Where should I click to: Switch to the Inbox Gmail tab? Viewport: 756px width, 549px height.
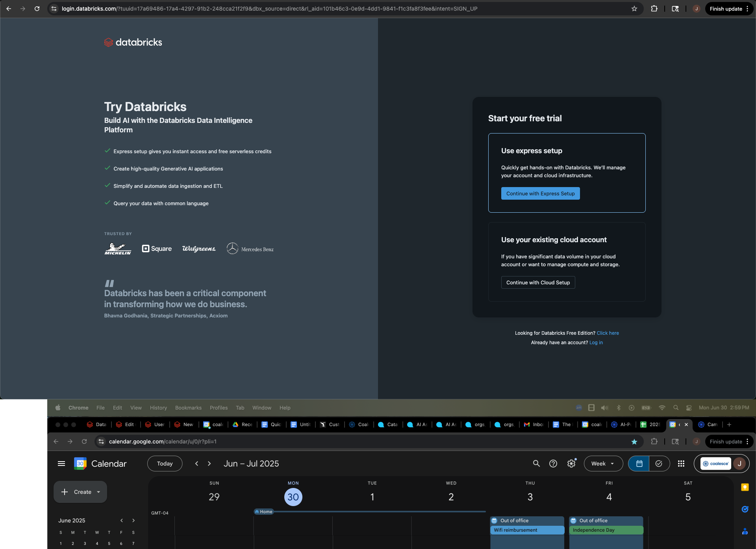pos(534,425)
